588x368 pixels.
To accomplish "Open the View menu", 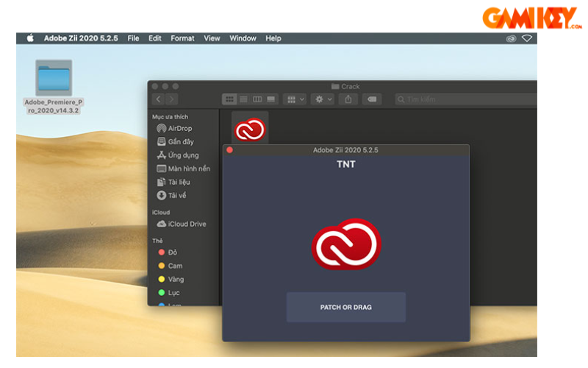I will 212,38.
